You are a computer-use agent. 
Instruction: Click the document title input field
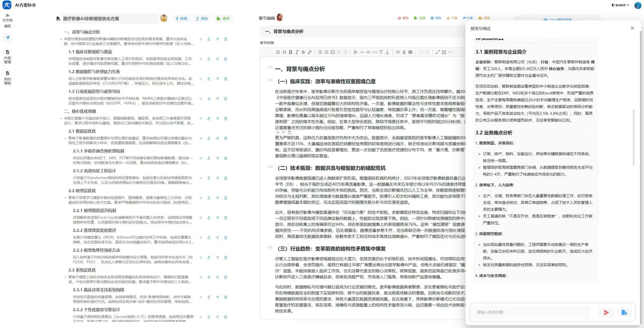[x=110, y=18]
